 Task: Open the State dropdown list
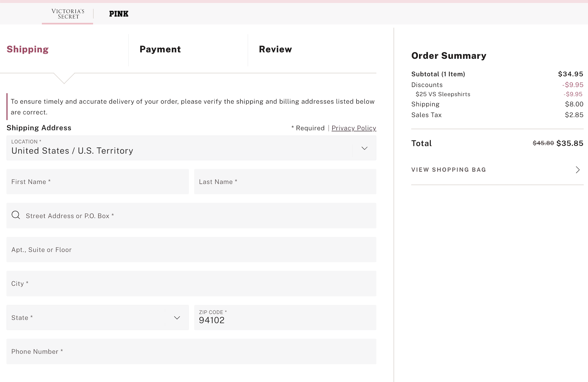(x=97, y=317)
